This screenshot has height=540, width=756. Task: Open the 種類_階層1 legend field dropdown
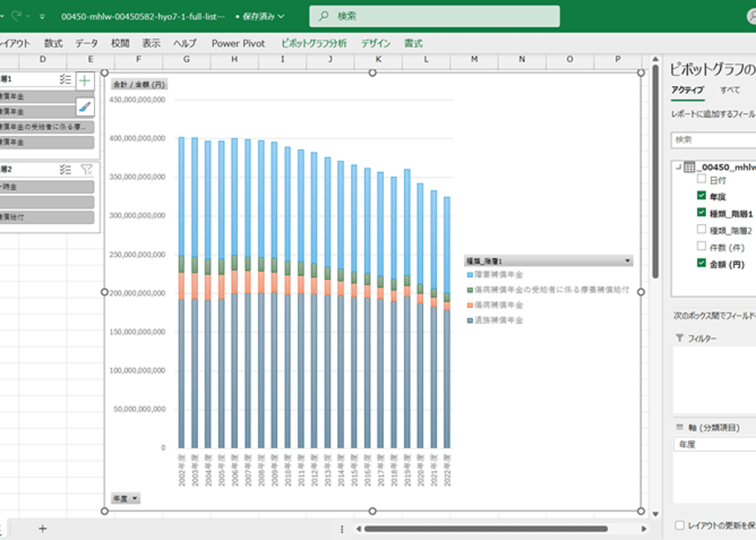click(x=628, y=261)
